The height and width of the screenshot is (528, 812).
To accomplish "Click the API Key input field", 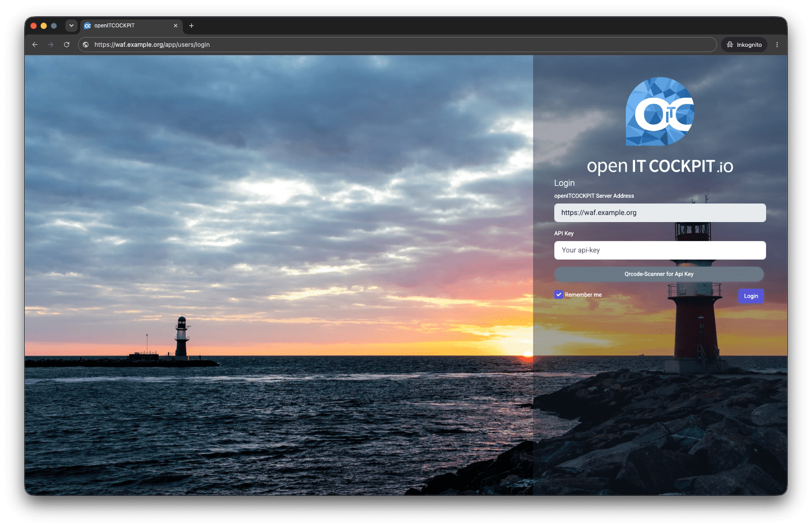I will pyautogui.click(x=660, y=250).
